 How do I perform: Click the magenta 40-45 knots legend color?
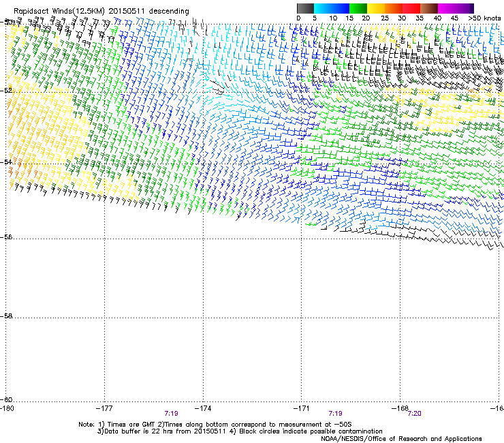(447, 8)
